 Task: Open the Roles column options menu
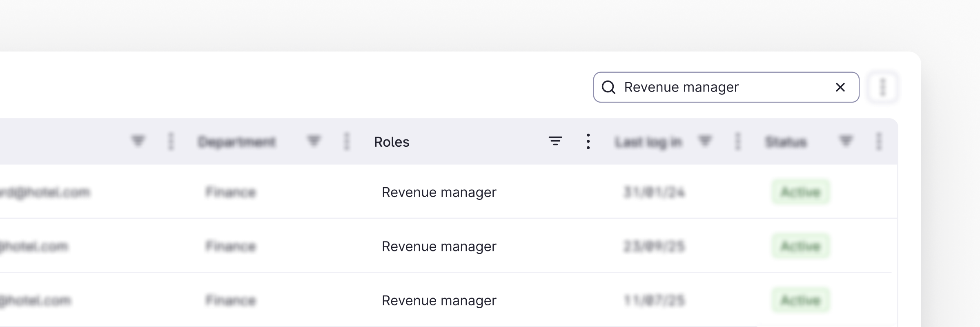(x=588, y=141)
